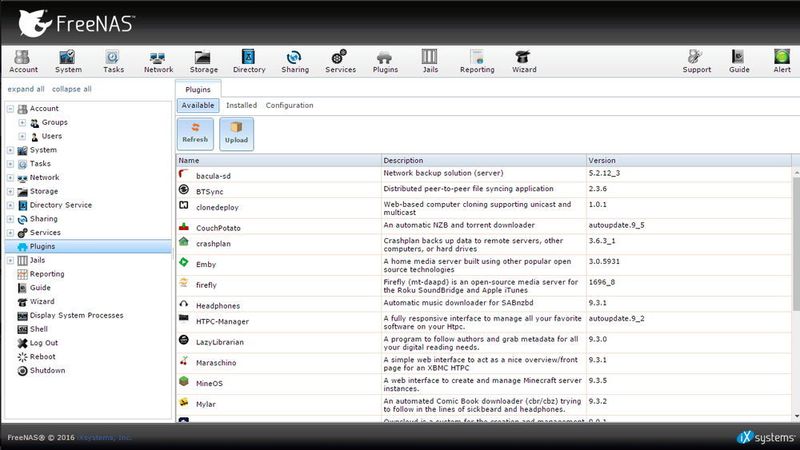Screen dimensions: 800x450
Task: Refresh the available plugins list
Action: (195, 134)
